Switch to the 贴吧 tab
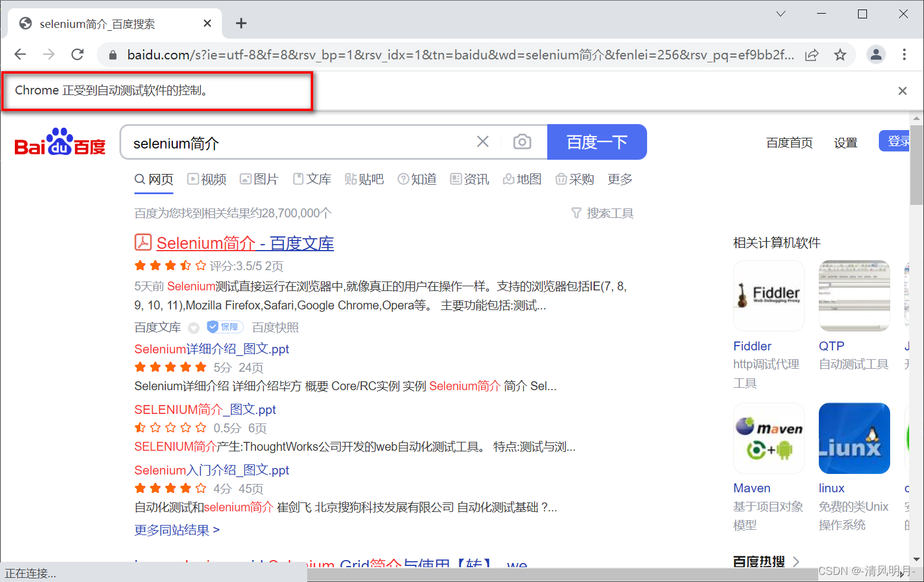Image resolution: width=924 pixels, height=582 pixels. 364,179
